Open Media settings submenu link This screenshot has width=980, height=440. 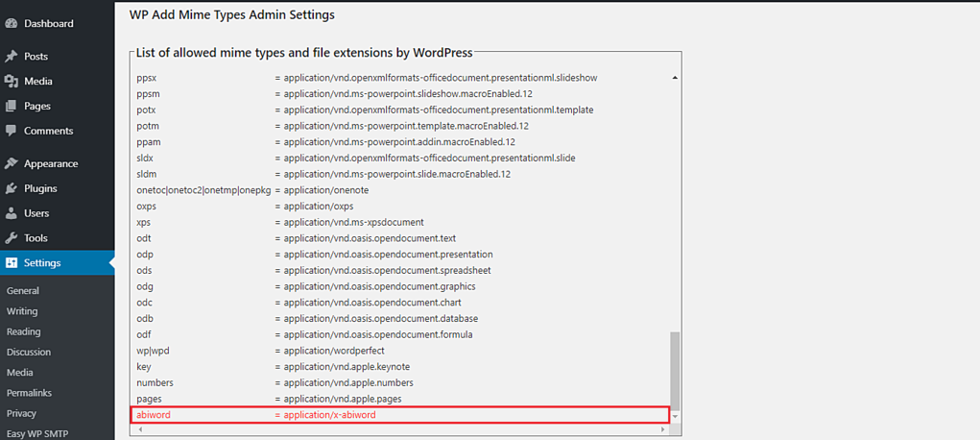[20, 373]
